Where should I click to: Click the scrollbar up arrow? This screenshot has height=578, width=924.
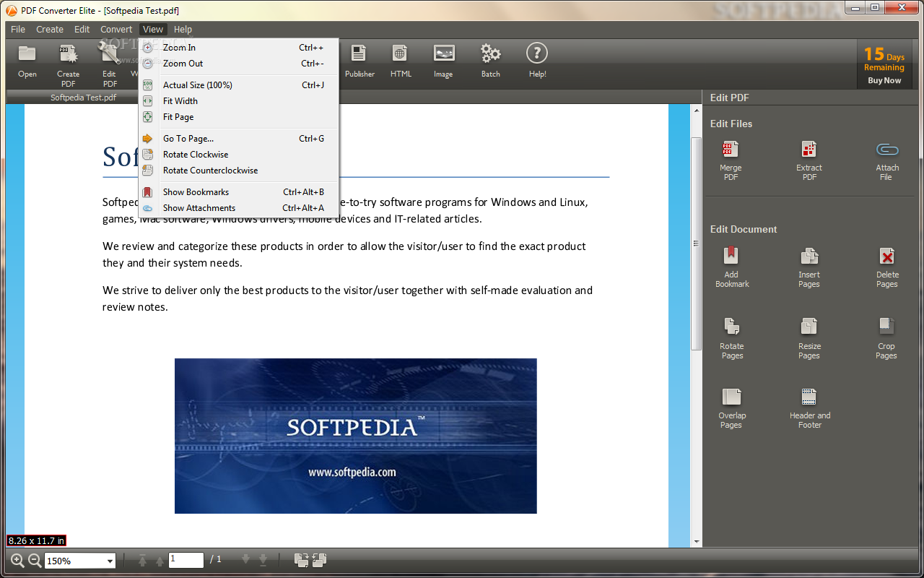(x=696, y=111)
